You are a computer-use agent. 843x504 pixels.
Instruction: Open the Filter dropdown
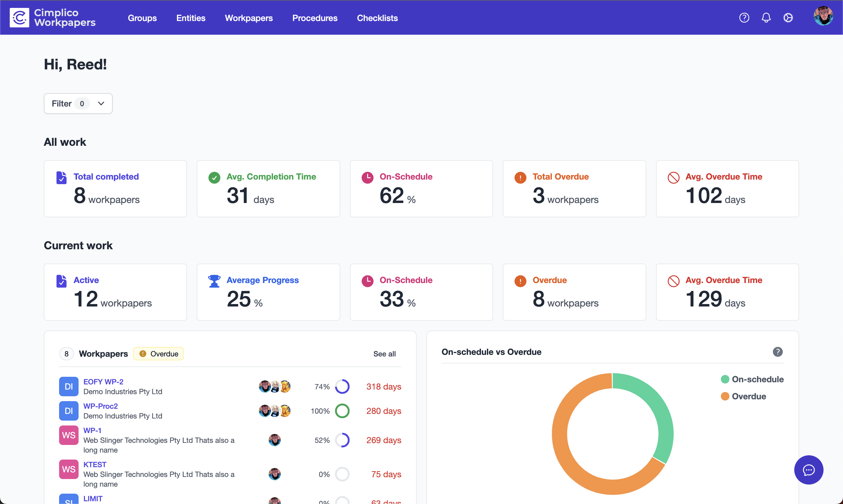point(78,103)
